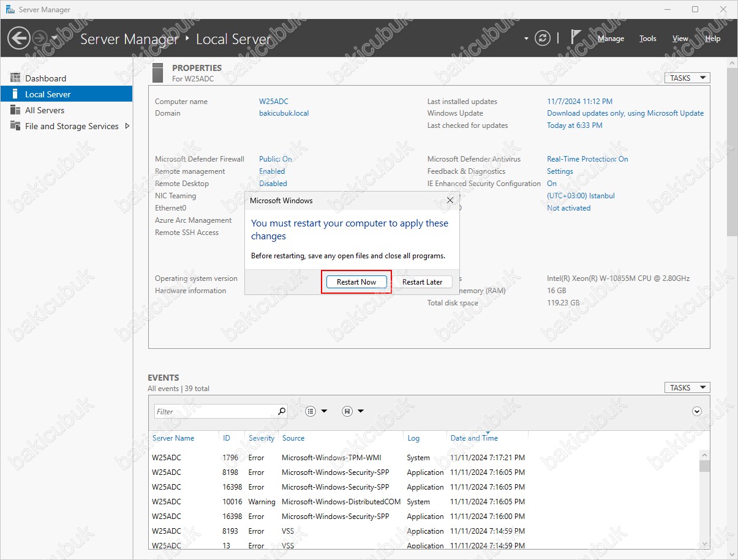
Task: Click the Local Server sidebar icon
Action: click(x=15, y=94)
